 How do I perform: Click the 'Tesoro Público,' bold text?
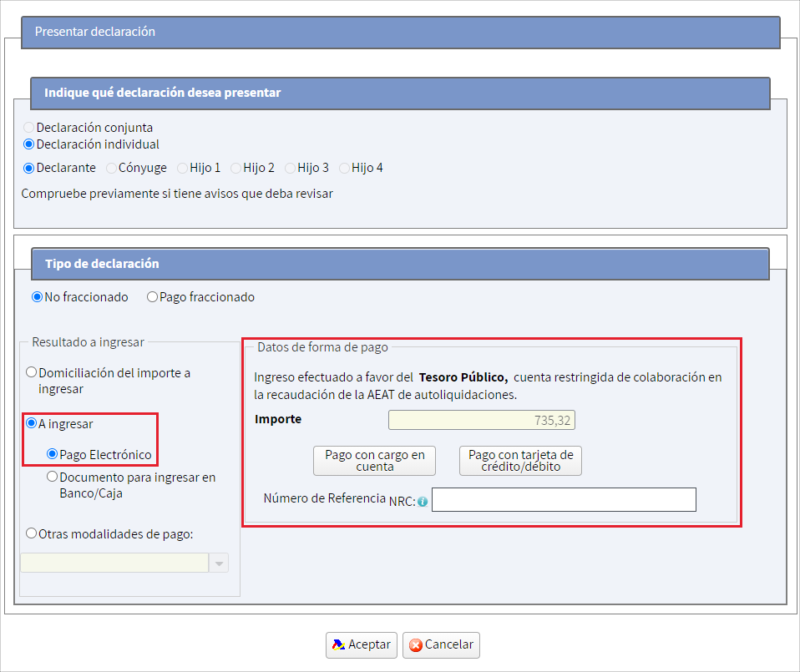[463, 377]
